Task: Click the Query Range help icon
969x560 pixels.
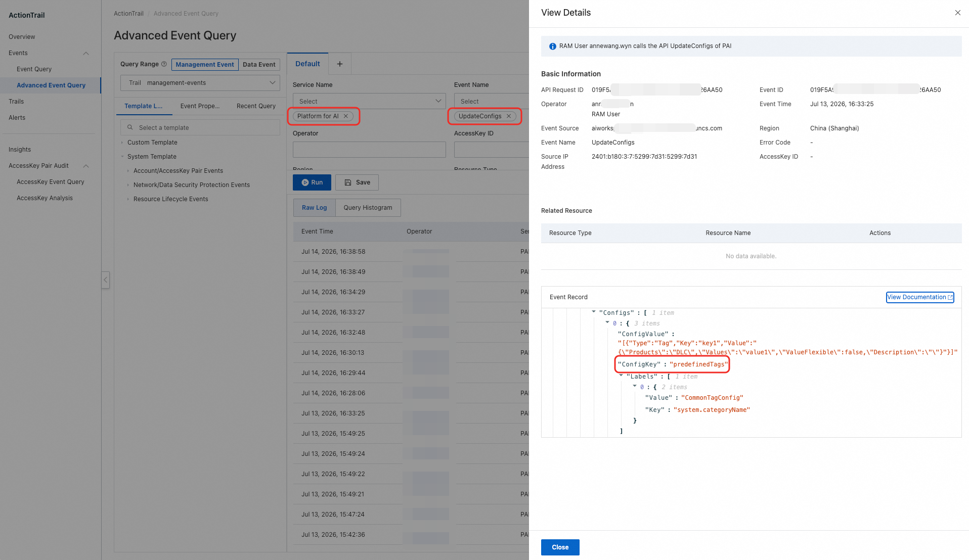Action: [x=164, y=64]
